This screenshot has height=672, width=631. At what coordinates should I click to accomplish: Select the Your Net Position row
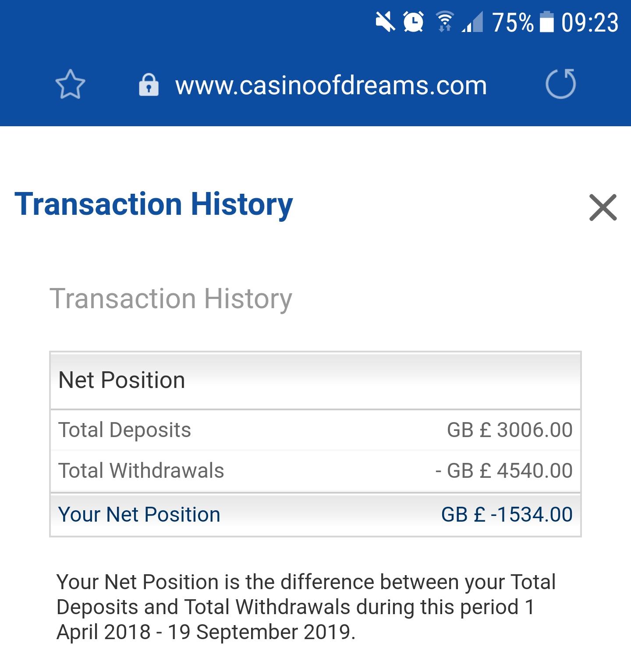(x=315, y=515)
